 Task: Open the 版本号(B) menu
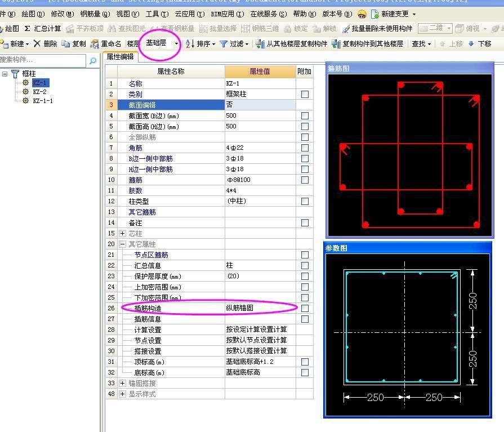click(x=337, y=14)
